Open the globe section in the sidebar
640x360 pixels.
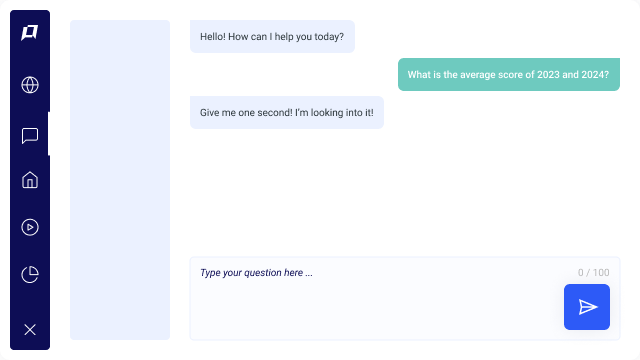point(30,85)
